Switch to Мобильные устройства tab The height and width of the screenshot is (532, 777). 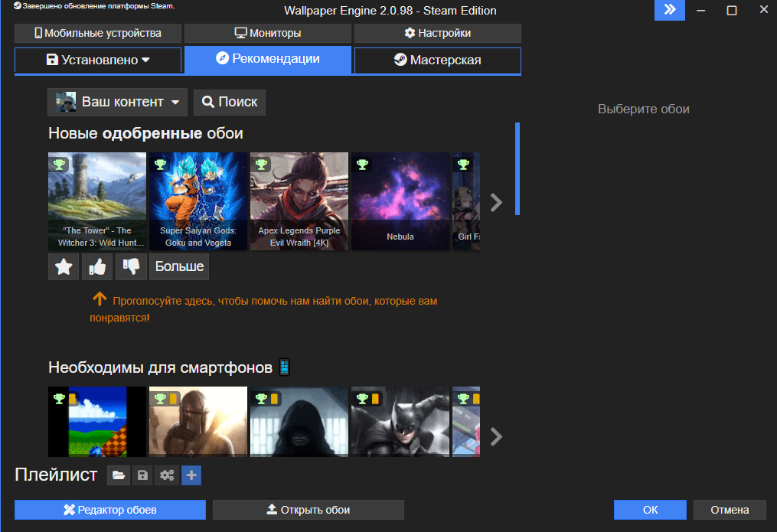click(98, 33)
